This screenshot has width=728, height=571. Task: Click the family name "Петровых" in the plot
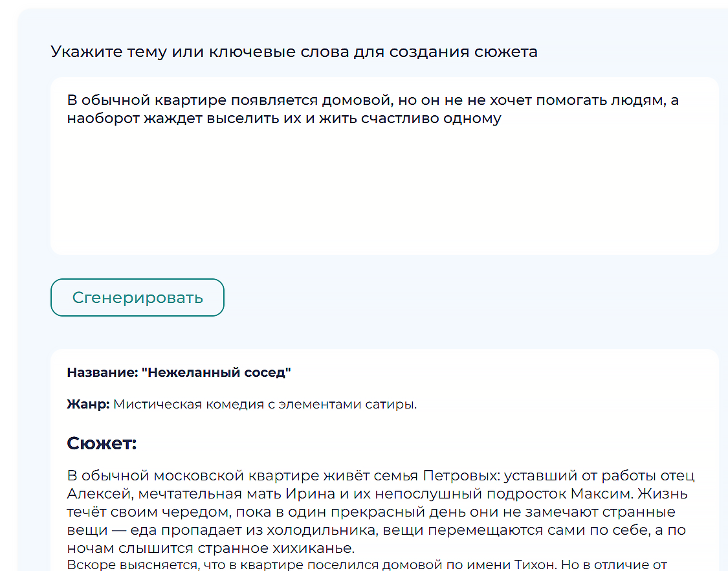click(461, 476)
